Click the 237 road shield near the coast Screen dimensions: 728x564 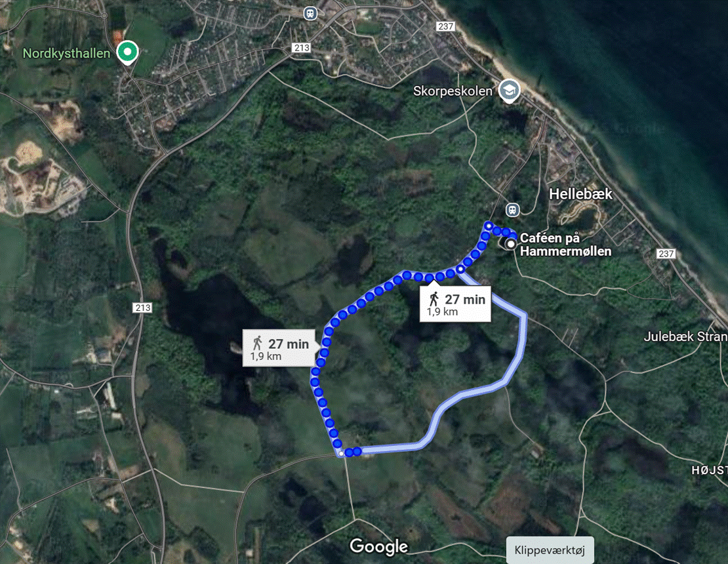point(666,254)
